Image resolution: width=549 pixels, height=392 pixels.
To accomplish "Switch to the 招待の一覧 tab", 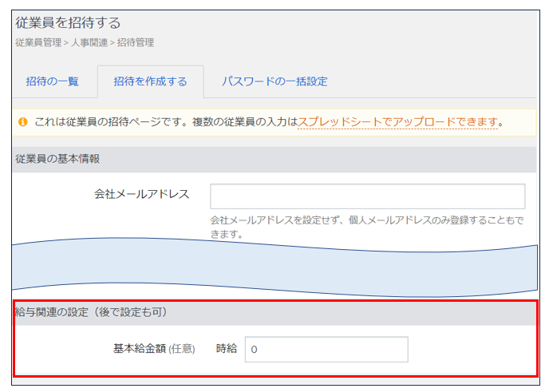I will [53, 81].
